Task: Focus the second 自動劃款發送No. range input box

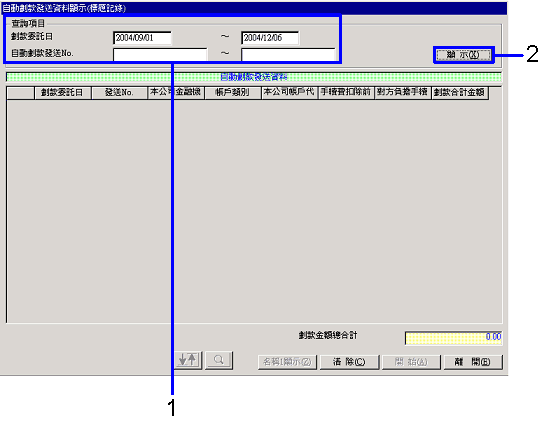Action: point(288,54)
